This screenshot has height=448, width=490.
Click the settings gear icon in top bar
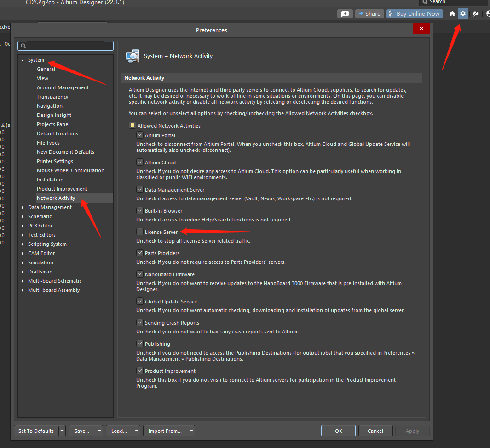click(x=463, y=14)
